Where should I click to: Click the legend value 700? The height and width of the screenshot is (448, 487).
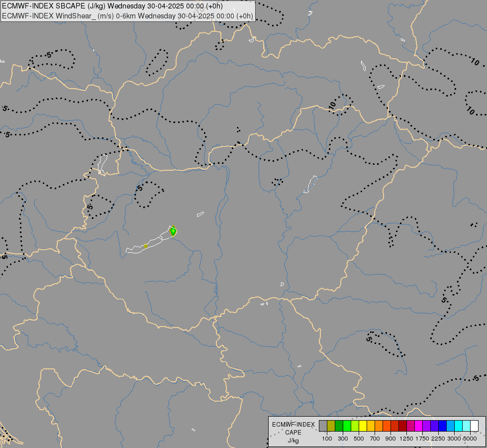pyautogui.click(x=375, y=439)
